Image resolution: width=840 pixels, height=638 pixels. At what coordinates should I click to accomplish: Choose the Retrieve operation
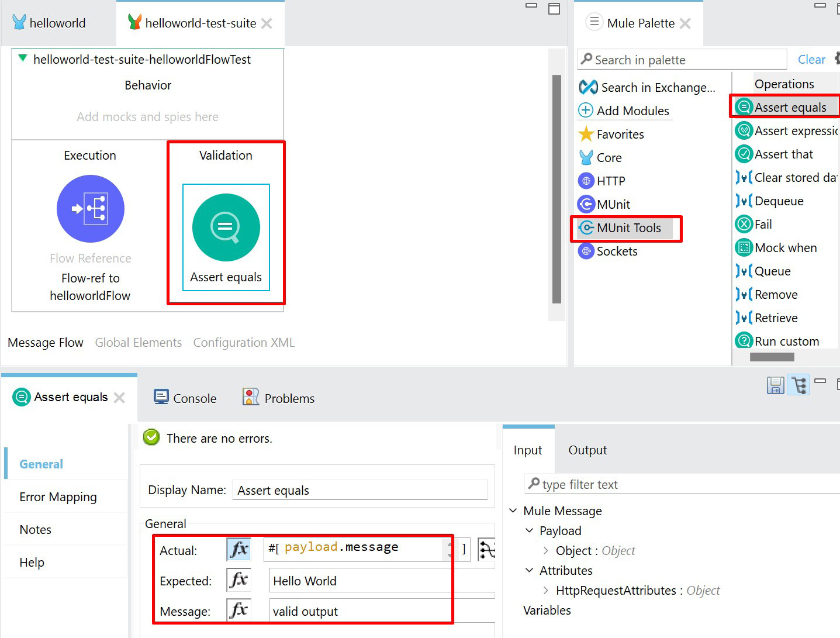[767, 318]
